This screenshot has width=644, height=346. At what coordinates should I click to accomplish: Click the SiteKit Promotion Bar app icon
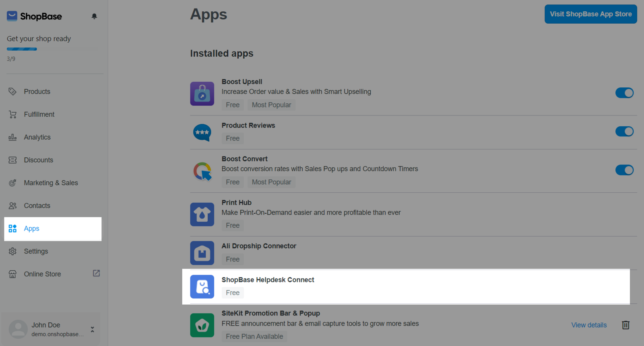(202, 325)
